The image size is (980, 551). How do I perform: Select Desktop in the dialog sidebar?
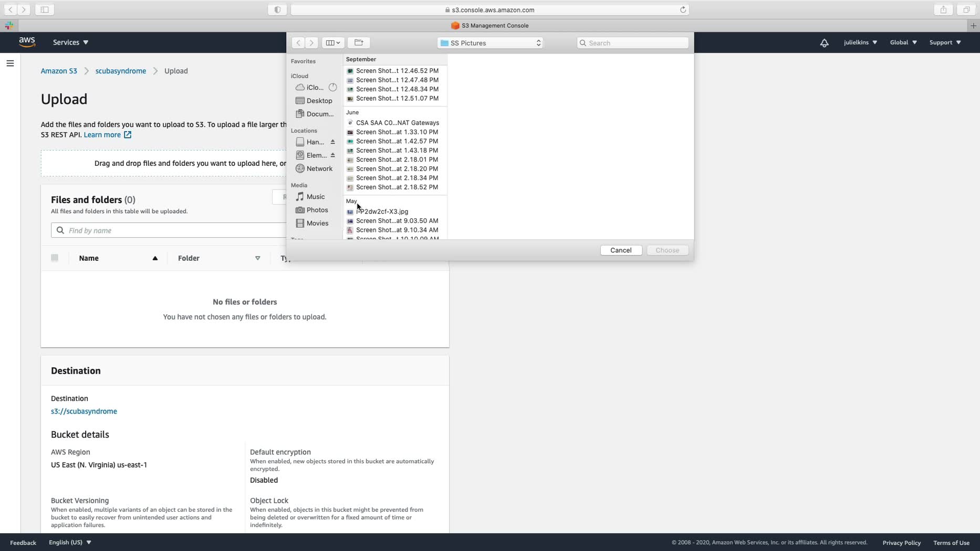click(314, 101)
